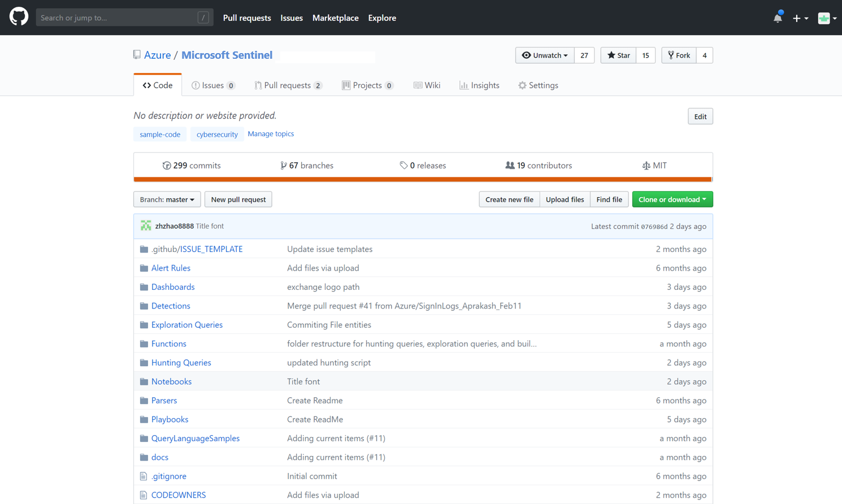Open the user avatar menu

click(x=827, y=18)
